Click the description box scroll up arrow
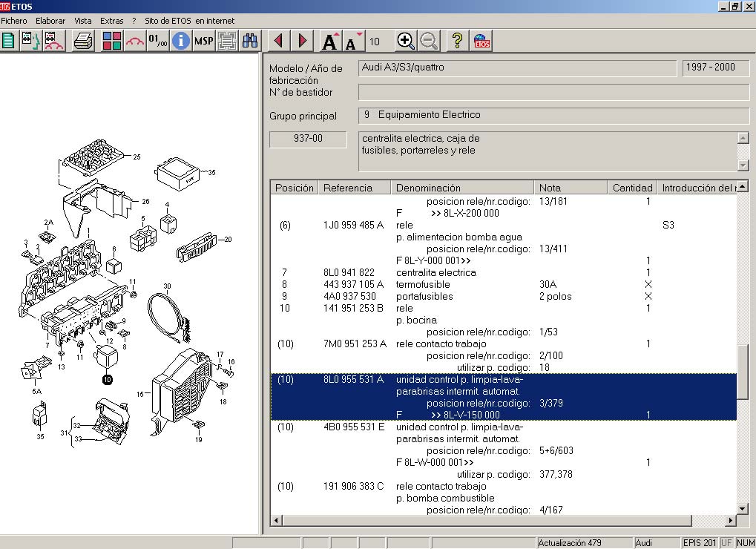The image size is (756, 549). (743, 138)
